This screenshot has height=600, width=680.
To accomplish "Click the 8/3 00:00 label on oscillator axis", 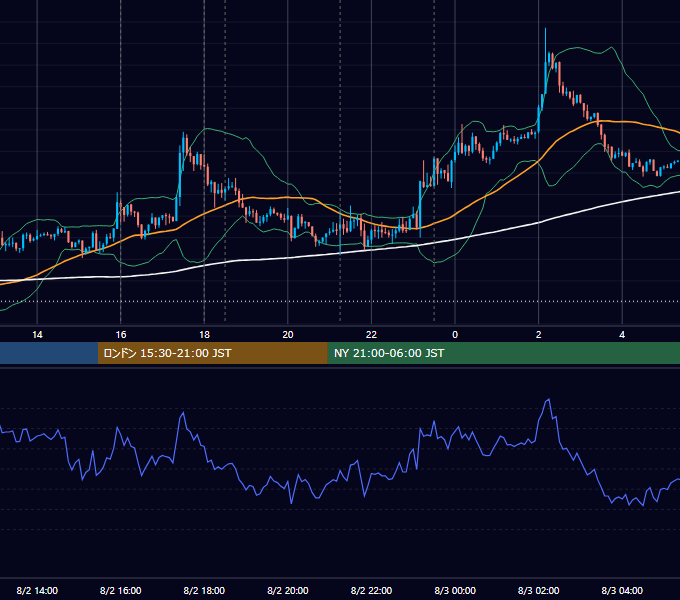I will [455, 590].
